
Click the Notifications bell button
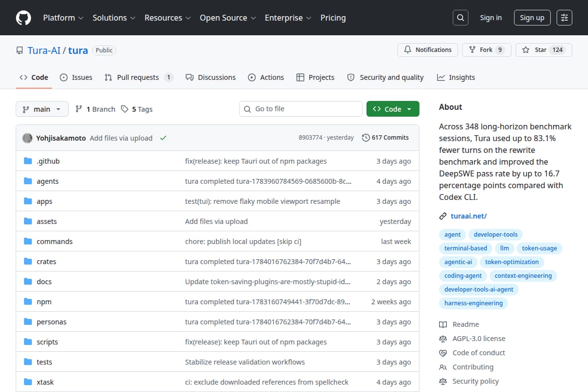[x=428, y=50]
